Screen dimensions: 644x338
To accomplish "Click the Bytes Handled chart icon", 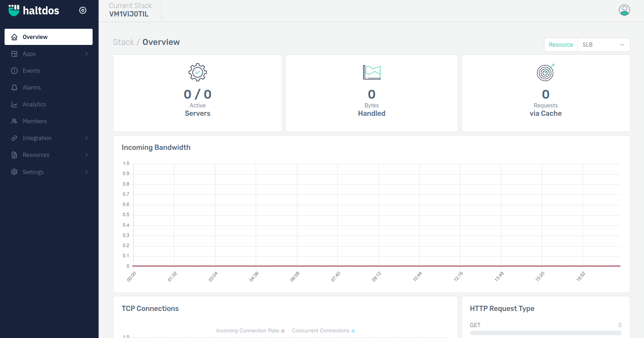I will point(371,73).
